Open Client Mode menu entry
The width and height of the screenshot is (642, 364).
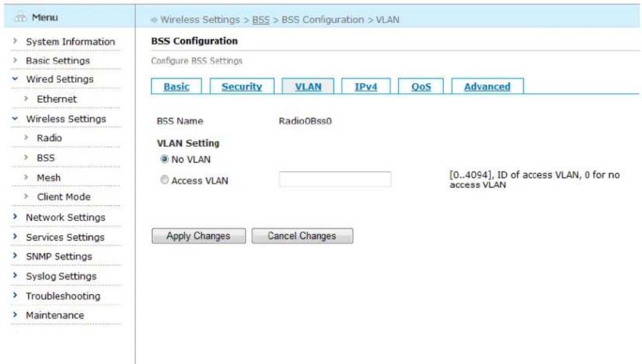click(64, 197)
